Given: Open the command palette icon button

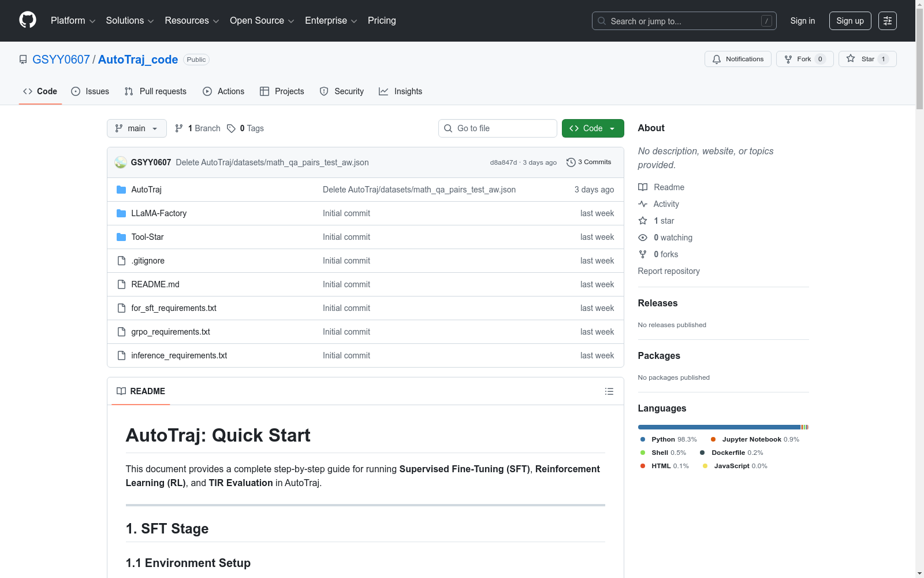Looking at the screenshot, I should tap(888, 21).
